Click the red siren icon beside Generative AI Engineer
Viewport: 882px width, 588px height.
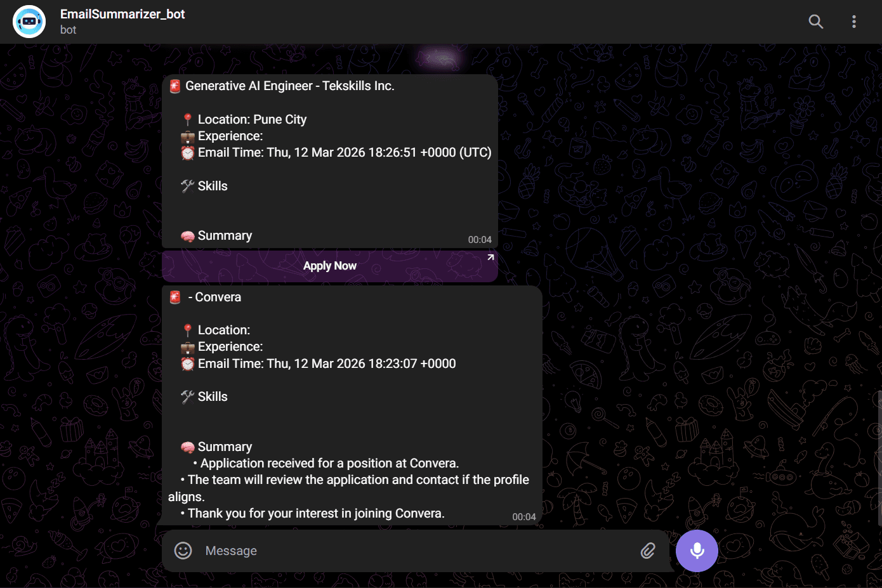click(x=175, y=86)
